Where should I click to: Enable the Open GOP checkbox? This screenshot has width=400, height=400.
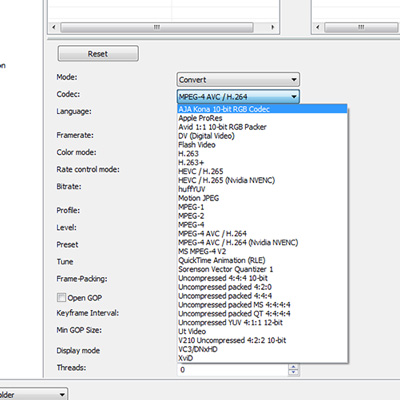[x=61, y=297]
